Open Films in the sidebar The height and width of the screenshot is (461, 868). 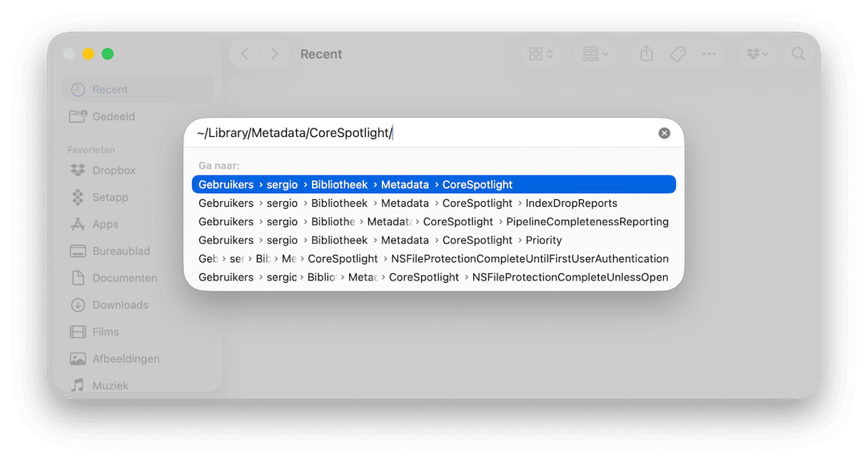click(x=138, y=332)
